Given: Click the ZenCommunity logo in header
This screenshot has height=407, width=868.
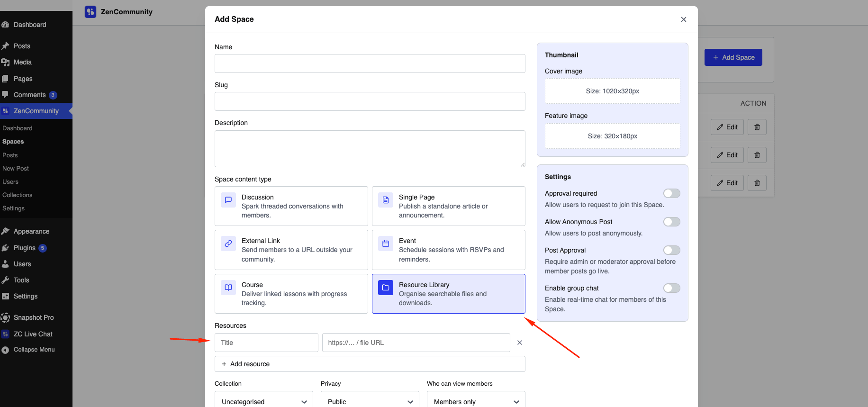Looking at the screenshot, I should pos(90,12).
